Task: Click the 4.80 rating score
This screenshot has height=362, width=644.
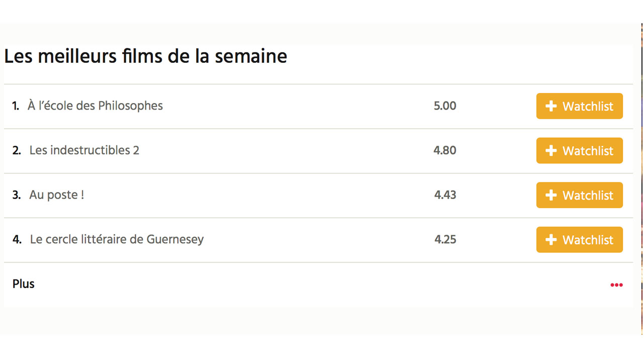Action: point(445,150)
